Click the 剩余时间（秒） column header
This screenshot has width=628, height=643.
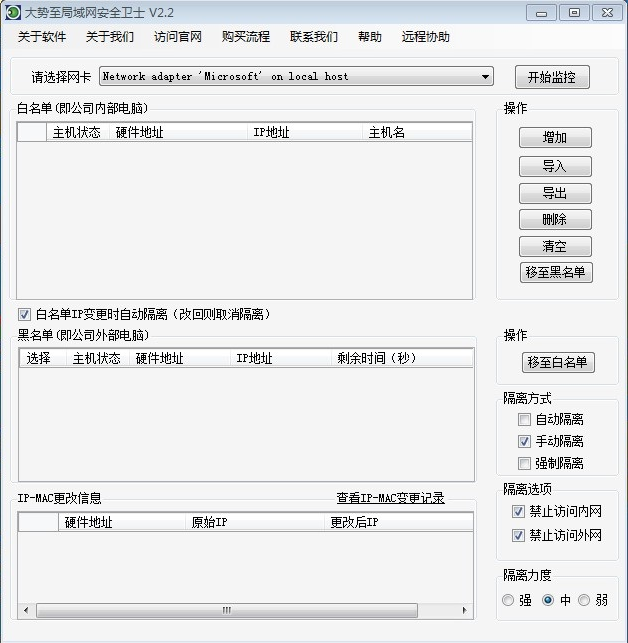[x=402, y=358]
